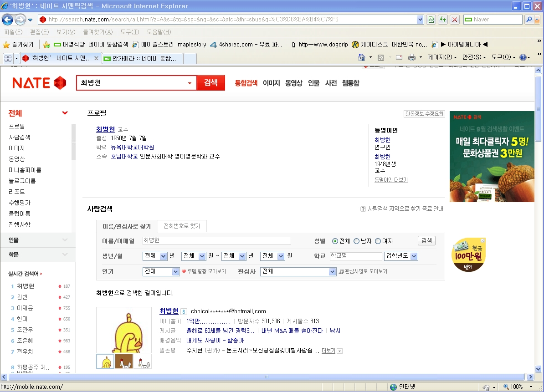This screenshot has width=544, height=392.
Task: Switch to the 사전 search tab
Action: [331, 83]
